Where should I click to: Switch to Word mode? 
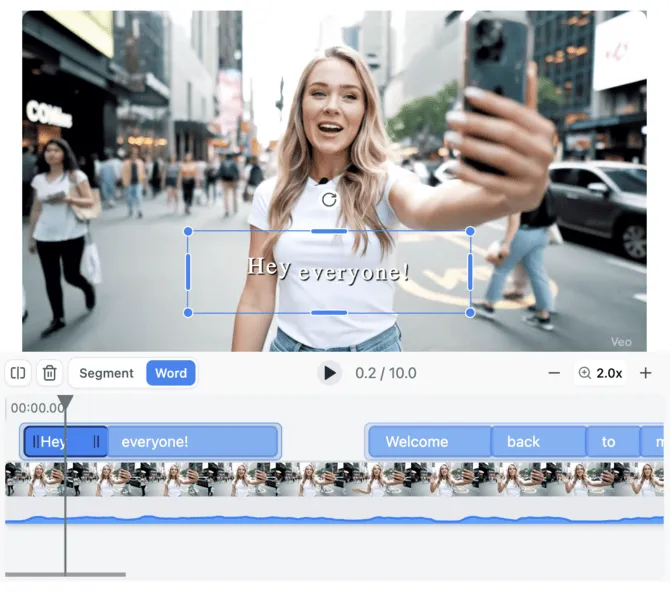click(x=171, y=373)
